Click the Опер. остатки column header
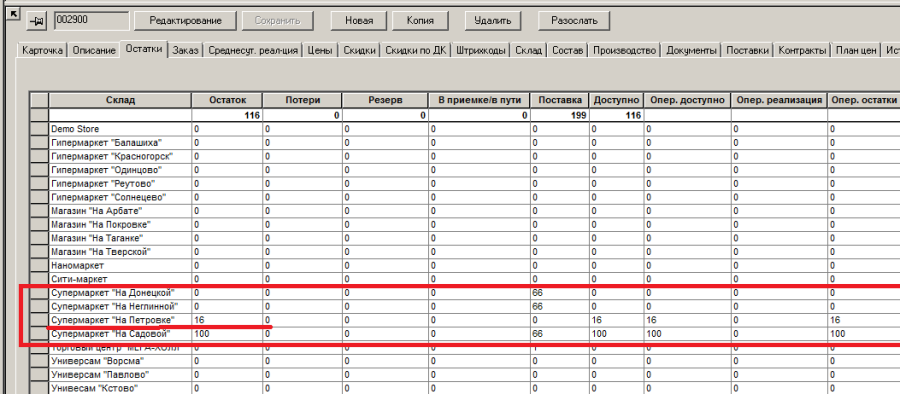 863,100
